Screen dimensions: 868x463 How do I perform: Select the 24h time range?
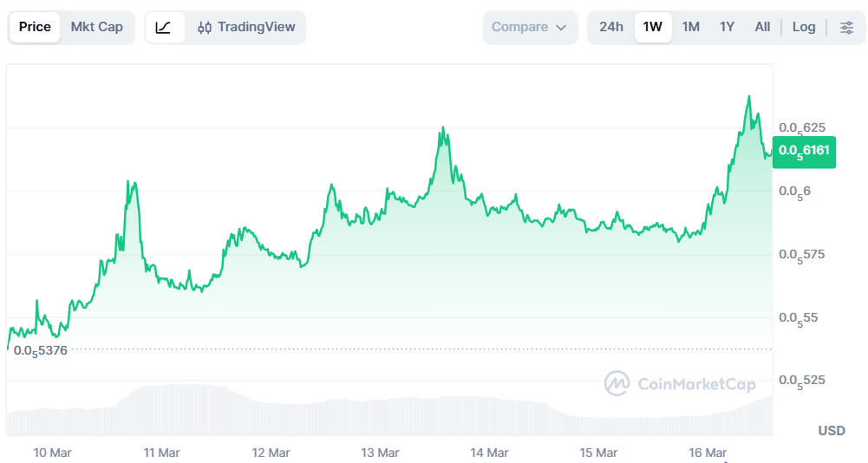611,27
